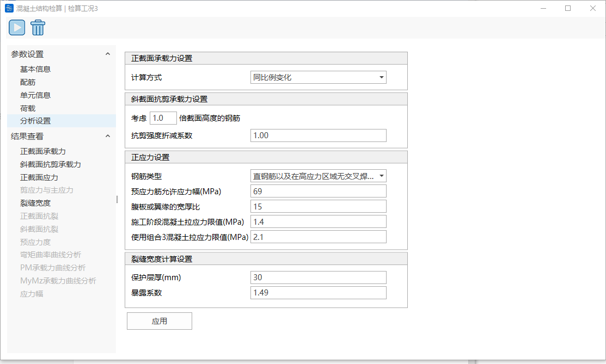Image resolution: width=606 pixels, height=364 pixels.
Task: Open the 计算方式 dropdown
Action: (318, 77)
